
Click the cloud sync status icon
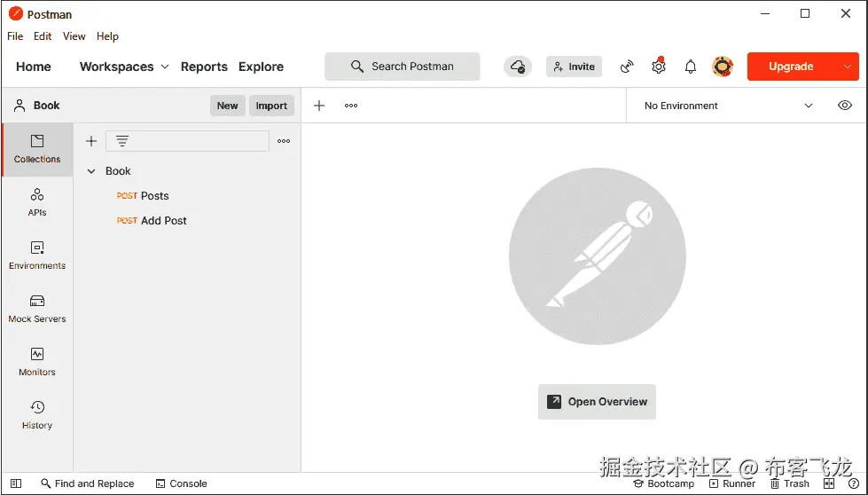click(x=518, y=67)
